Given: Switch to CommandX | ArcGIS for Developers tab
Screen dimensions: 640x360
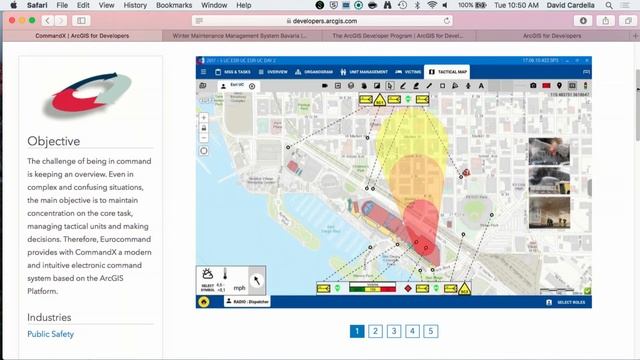Looking at the screenshot, I should pyautogui.click(x=82, y=36).
